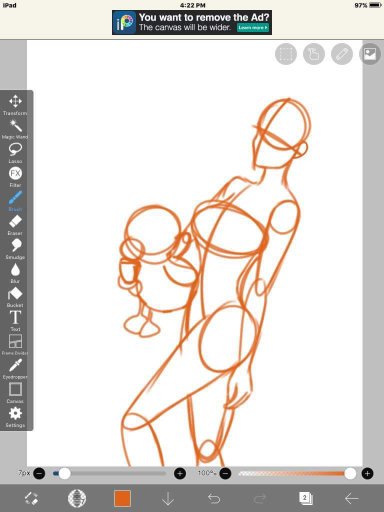The image size is (384, 512).
Task: Open the Settings gear in toolbar
Action: pyautogui.click(x=15, y=417)
